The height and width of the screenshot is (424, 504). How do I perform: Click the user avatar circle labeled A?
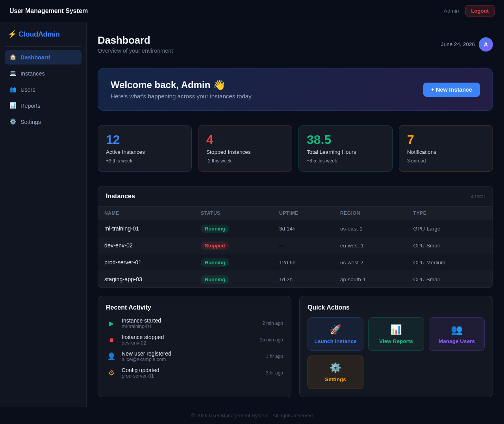click(486, 44)
